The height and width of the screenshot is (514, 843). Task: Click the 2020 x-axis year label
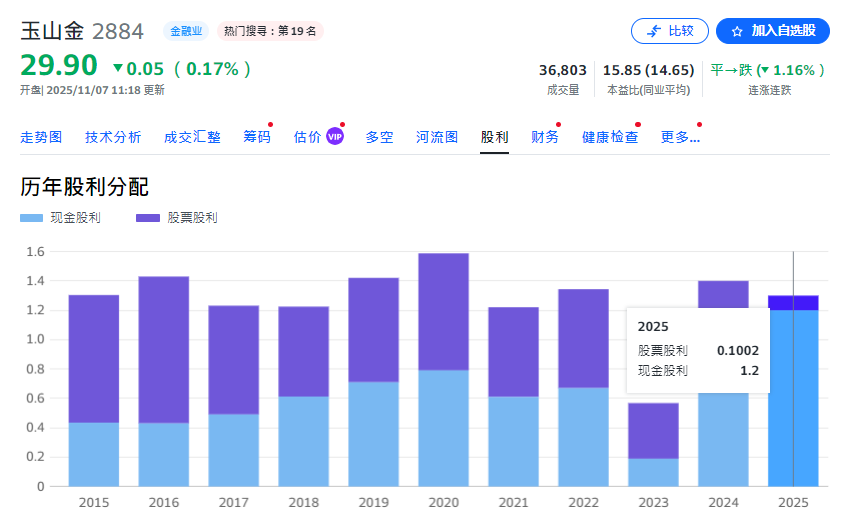point(444,503)
